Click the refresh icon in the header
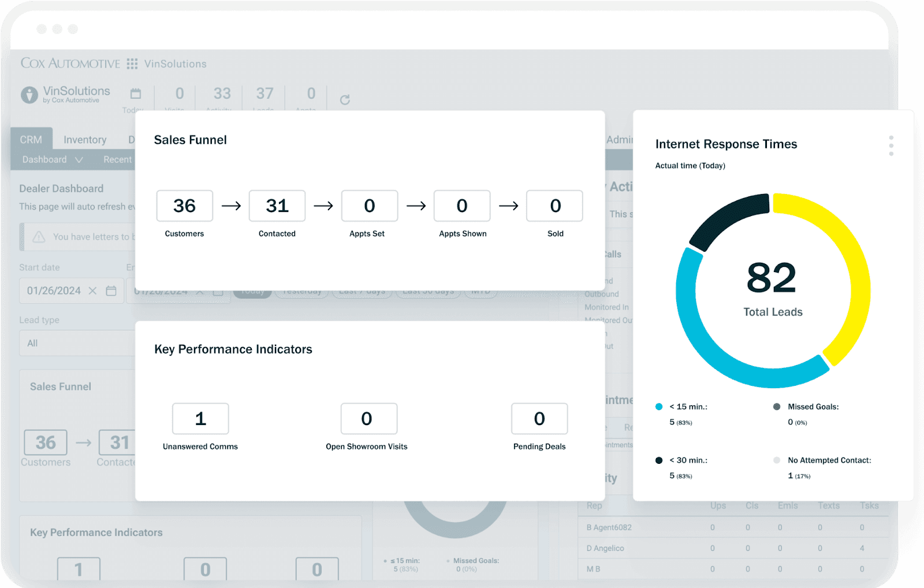The height and width of the screenshot is (588, 924). (x=345, y=99)
